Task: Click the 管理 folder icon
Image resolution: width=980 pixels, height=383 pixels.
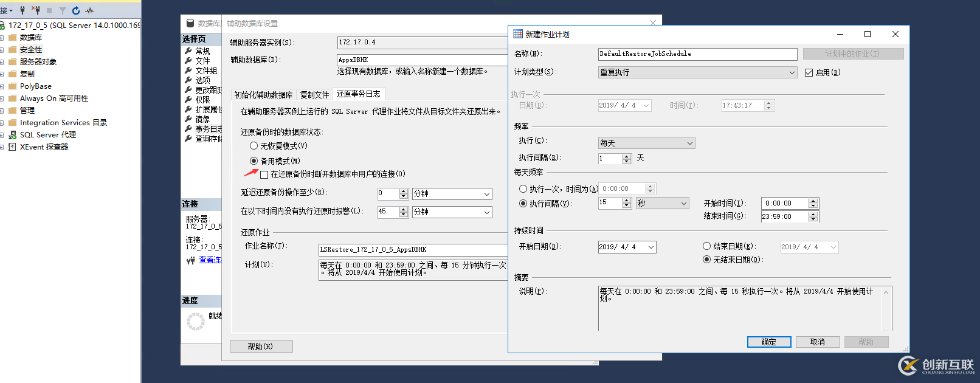Action: [x=12, y=111]
